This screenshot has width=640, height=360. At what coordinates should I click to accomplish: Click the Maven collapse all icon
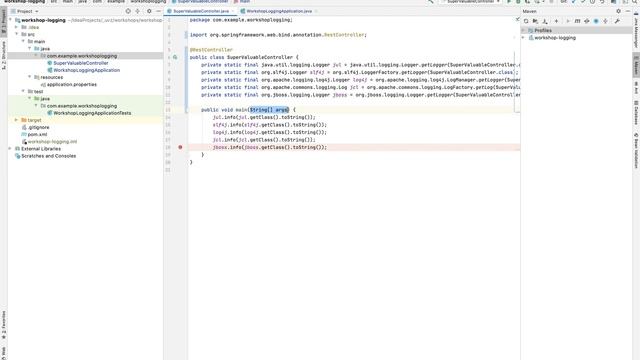[x=605, y=21]
